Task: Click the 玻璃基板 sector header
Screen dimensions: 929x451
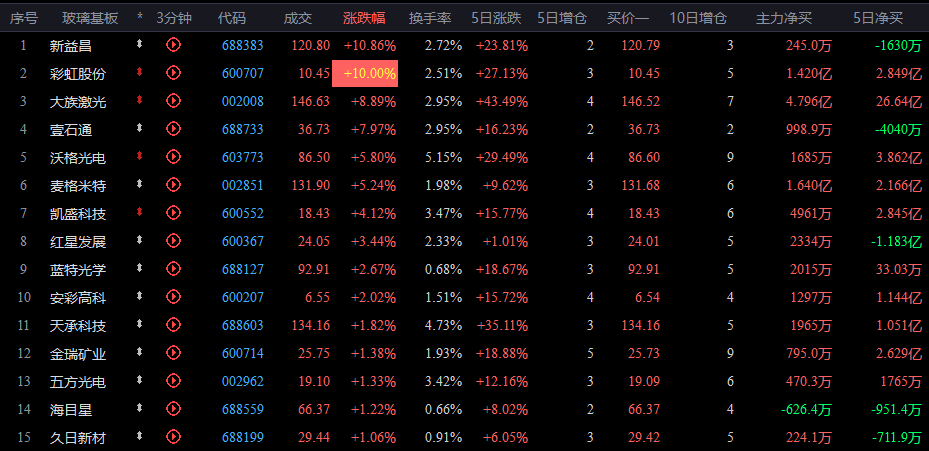Action: (90, 18)
